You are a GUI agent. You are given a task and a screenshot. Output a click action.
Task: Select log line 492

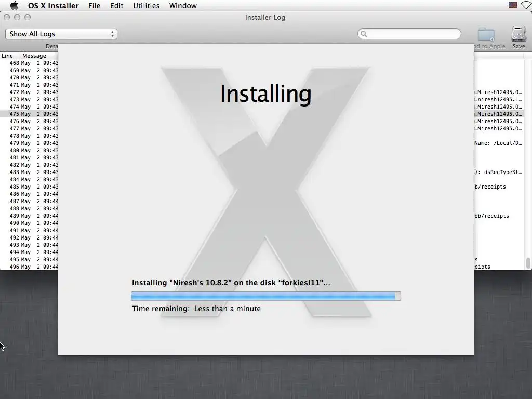coord(29,237)
